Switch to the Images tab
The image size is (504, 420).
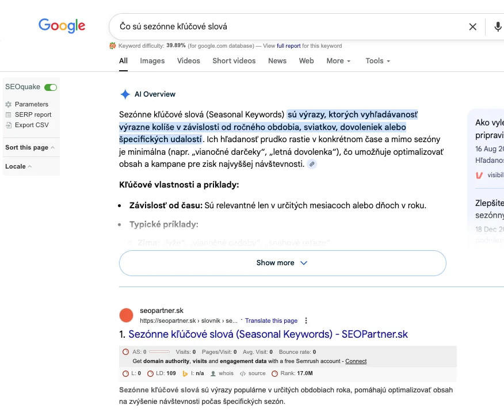pos(152,61)
